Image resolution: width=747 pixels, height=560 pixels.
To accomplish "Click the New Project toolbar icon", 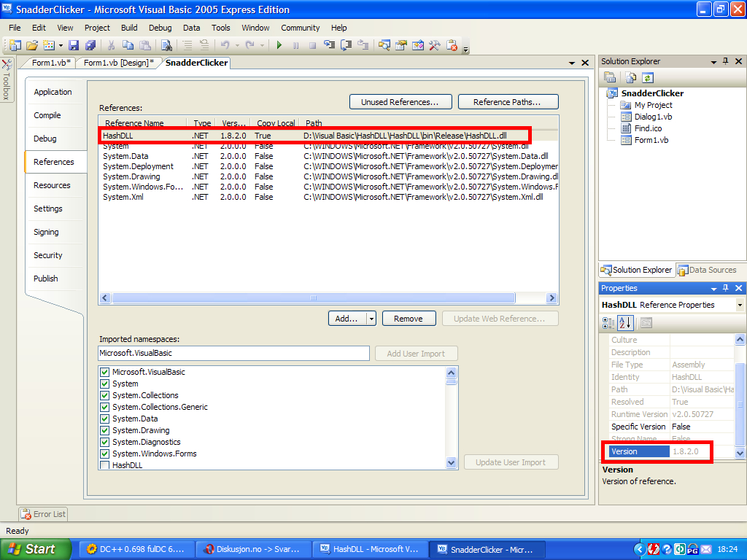I will [15, 45].
